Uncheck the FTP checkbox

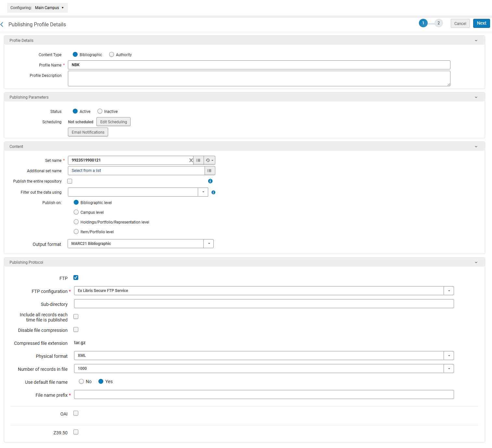point(76,278)
